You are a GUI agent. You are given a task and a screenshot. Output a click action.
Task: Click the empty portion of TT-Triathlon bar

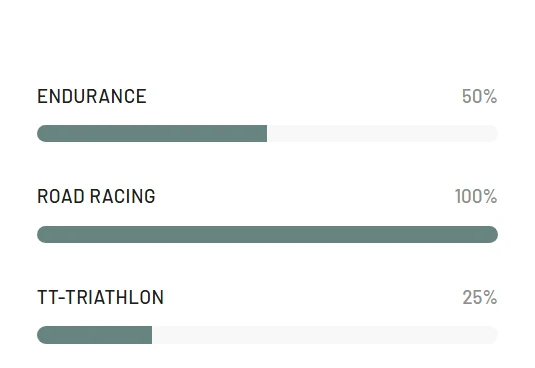[x=325, y=335]
